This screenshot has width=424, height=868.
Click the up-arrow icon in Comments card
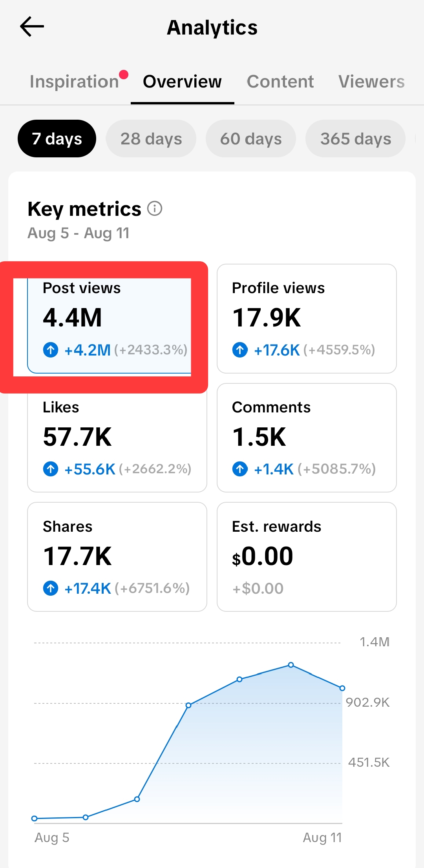pyautogui.click(x=240, y=469)
